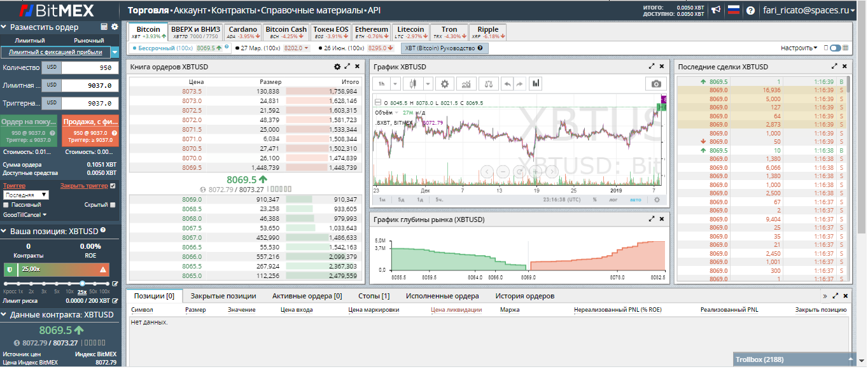Open GoodTillCancel dropdown
Viewport: 868px width, 369px height.
click(25, 215)
